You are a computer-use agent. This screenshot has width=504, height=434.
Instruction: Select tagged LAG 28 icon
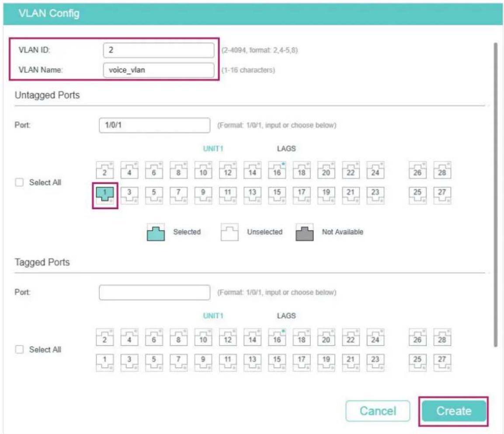point(442,337)
